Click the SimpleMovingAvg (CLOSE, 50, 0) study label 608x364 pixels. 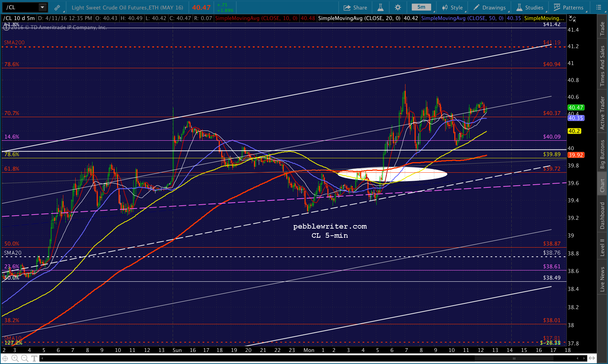point(462,18)
